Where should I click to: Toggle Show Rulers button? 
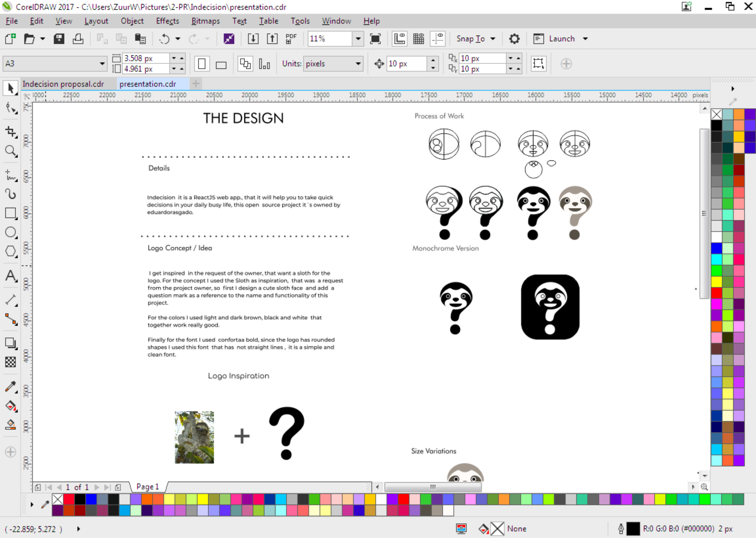400,39
